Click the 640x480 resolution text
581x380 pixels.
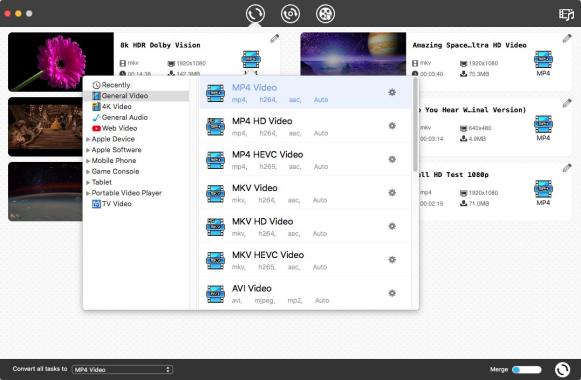click(480, 128)
